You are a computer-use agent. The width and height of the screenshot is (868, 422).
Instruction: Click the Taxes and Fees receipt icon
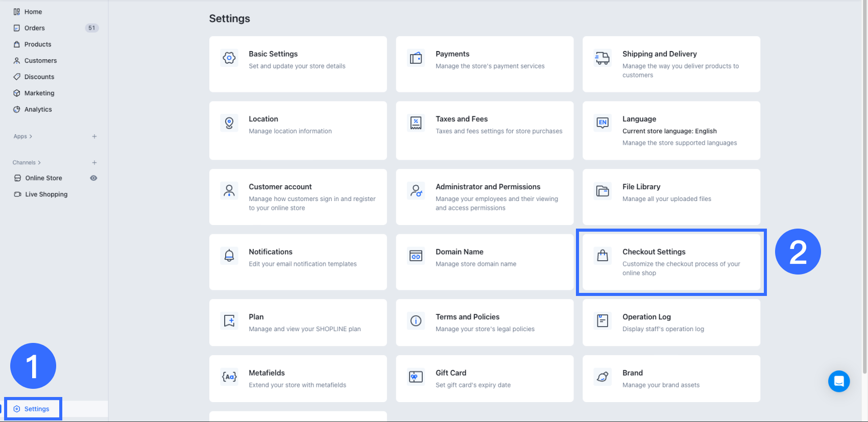coord(416,123)
